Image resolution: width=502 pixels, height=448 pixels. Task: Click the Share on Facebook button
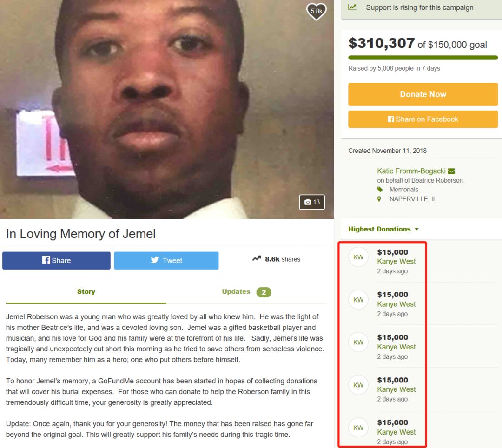(x=423, y=119)
